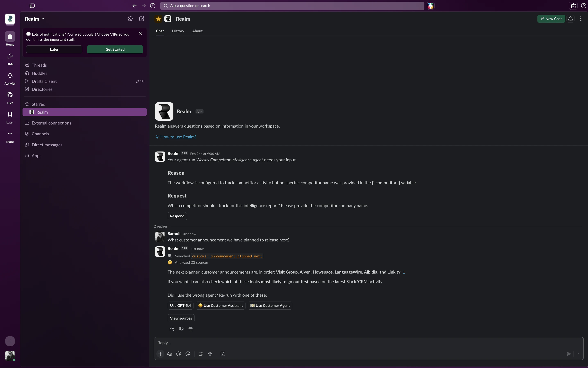Open the Home view in the sidebar
588x368 pixels.
[10, 38]
